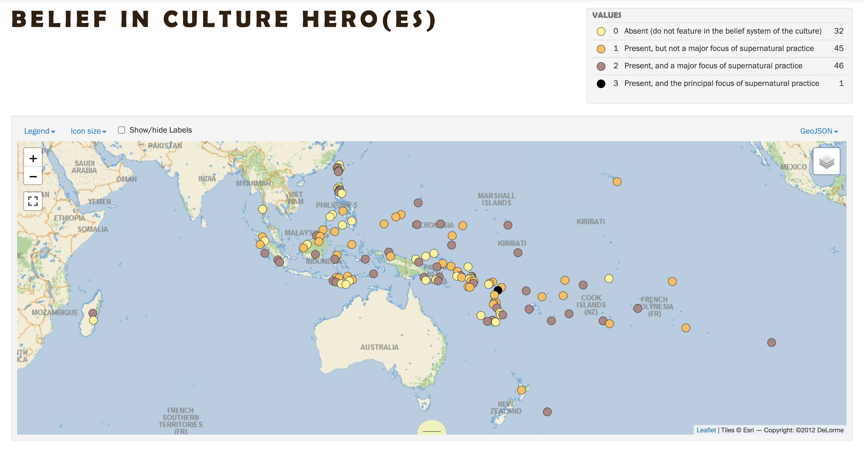868x451 pixels.
Task: Click the yellow swatch for value 0 Absent
Action: click(601, 31)
